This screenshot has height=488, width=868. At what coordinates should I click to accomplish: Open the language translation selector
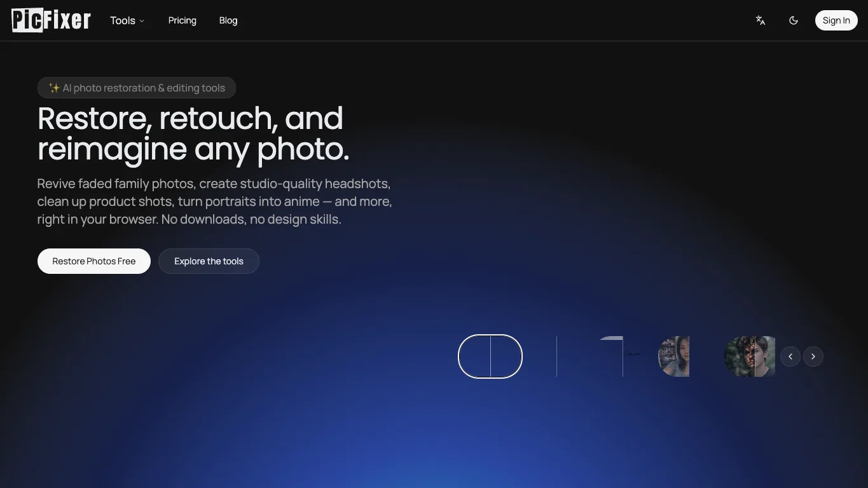[761, 20]
